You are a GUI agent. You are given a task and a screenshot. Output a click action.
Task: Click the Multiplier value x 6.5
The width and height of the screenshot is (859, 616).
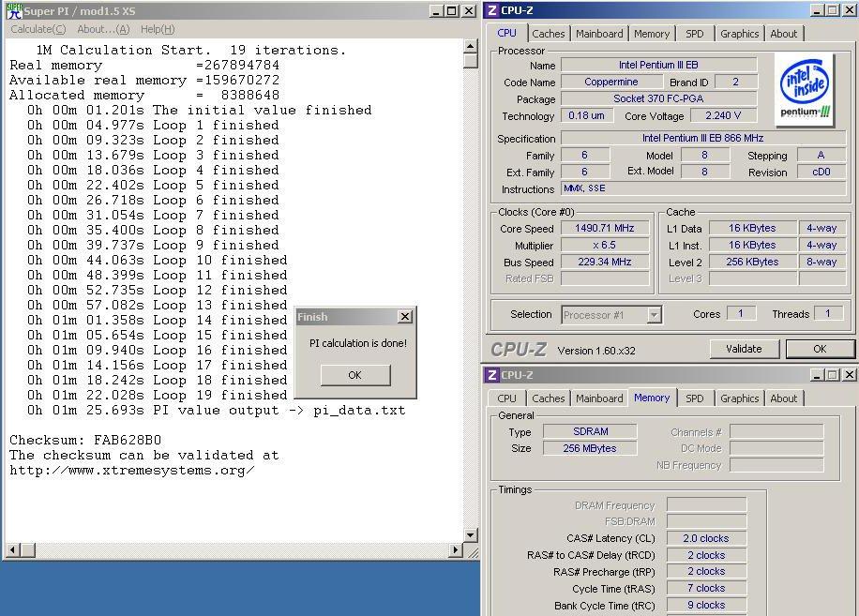[x=604, y=246]
